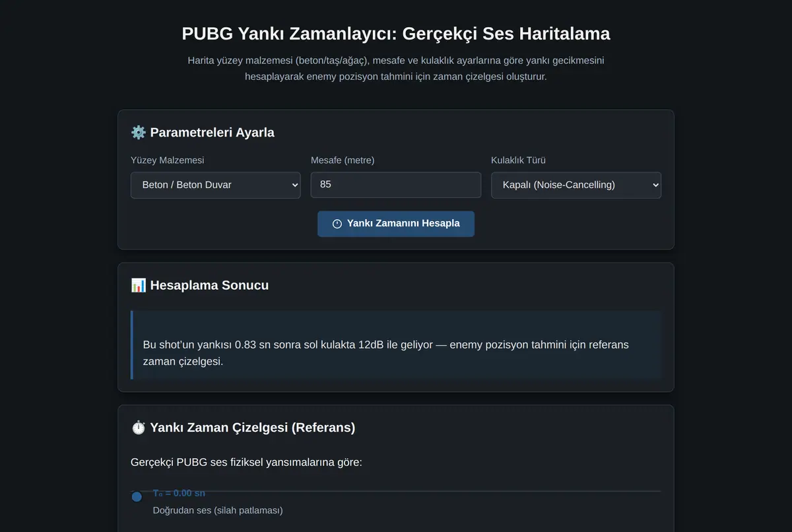This screenshot has height=532, width=792.
Task: Click the bar chart icon beside Hesaplama Sonucu
Action: click(x=139, y=285)
